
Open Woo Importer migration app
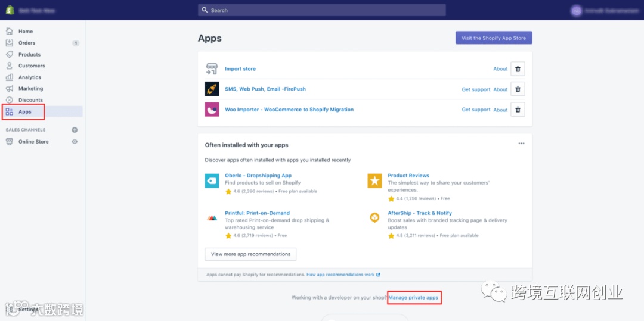[x=289, y=110]
